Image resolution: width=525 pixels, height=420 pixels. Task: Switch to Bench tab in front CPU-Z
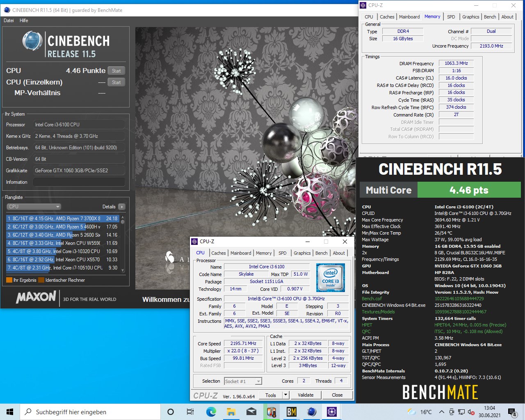tap(322, 253)
